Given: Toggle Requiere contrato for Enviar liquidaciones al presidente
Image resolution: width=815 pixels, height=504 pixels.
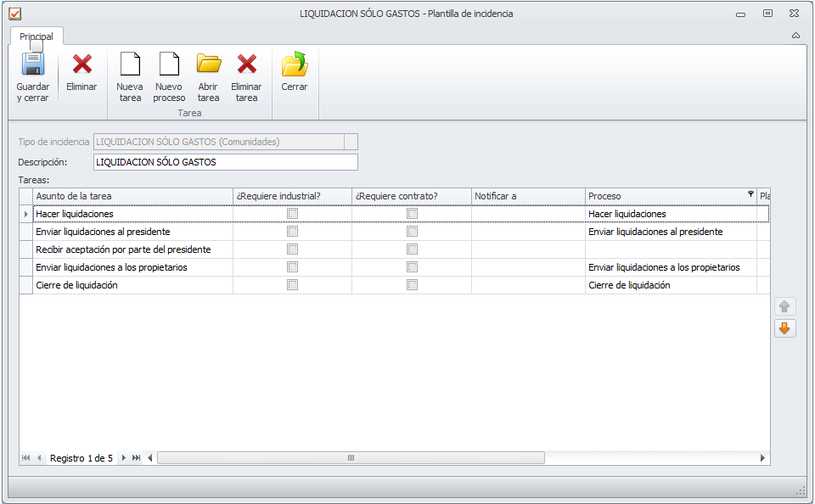Looking at the screenshot, I should 412,232.
